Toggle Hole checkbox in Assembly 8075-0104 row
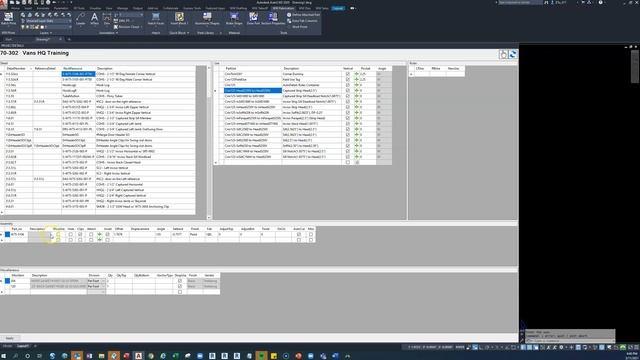Image resolution: width=640 pixels, height=360 pixels. (71, 235)
